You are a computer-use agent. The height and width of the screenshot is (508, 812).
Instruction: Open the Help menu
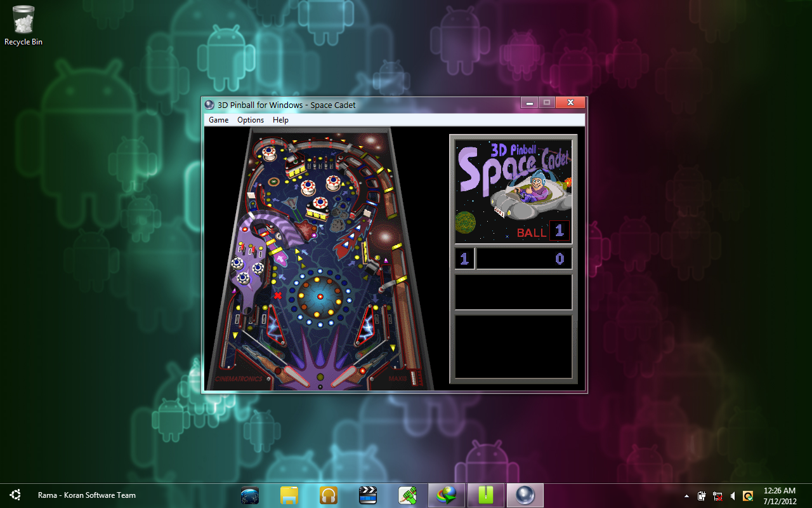[x=280, y=120]
